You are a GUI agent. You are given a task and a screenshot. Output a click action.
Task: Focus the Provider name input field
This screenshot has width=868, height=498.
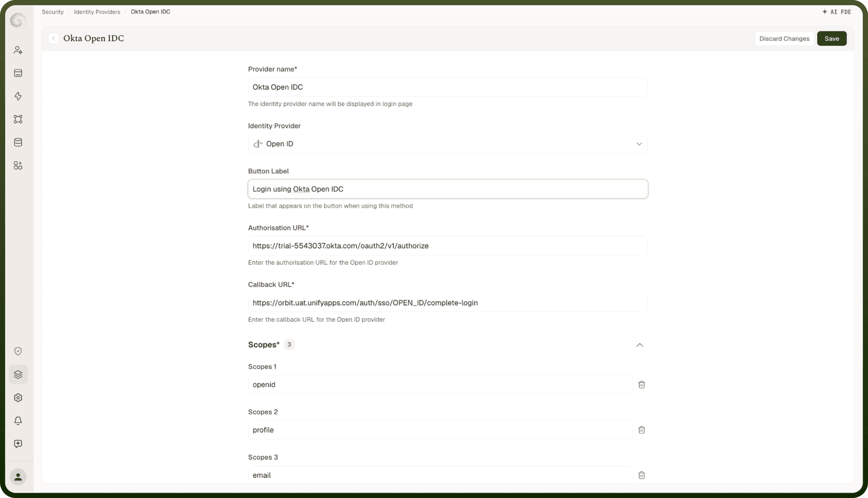pos(448,87)
